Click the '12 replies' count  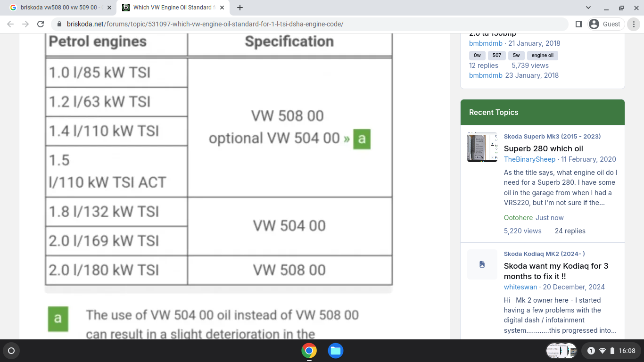tap(484, 66)
